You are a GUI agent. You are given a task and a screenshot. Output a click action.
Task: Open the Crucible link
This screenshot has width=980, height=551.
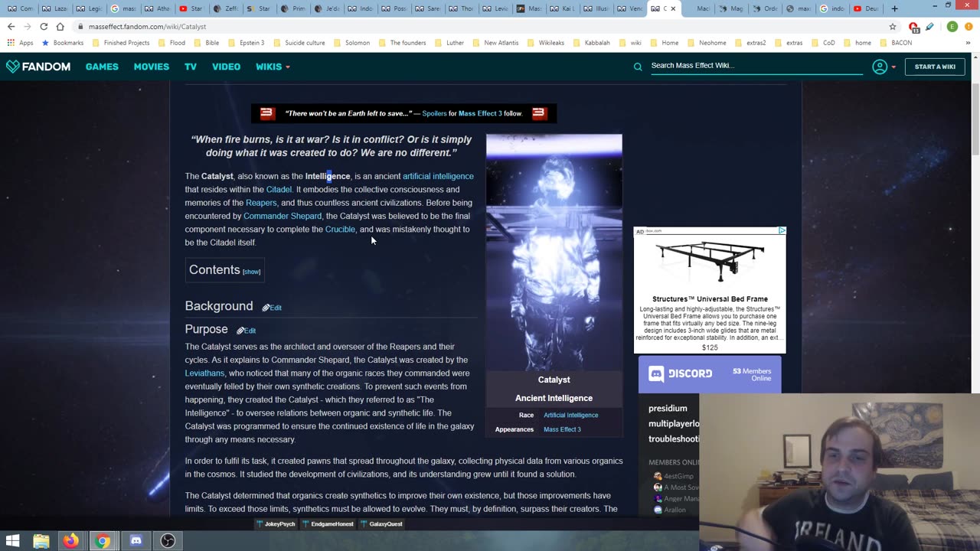pos(340,230)
